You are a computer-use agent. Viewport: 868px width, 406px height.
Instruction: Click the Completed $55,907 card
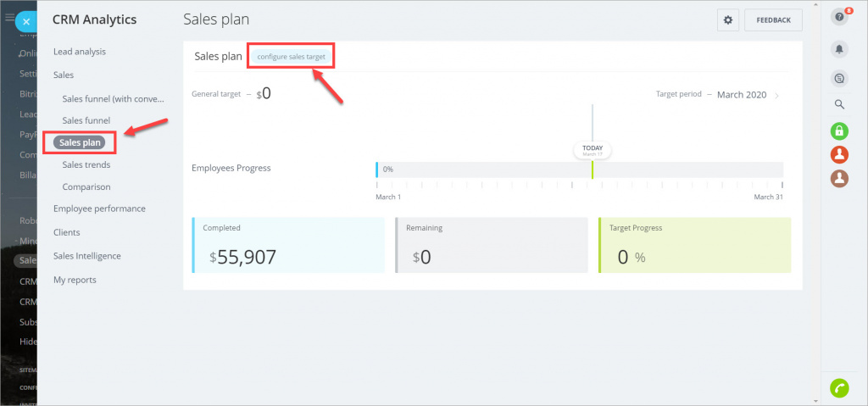click(x=288, y=245)
